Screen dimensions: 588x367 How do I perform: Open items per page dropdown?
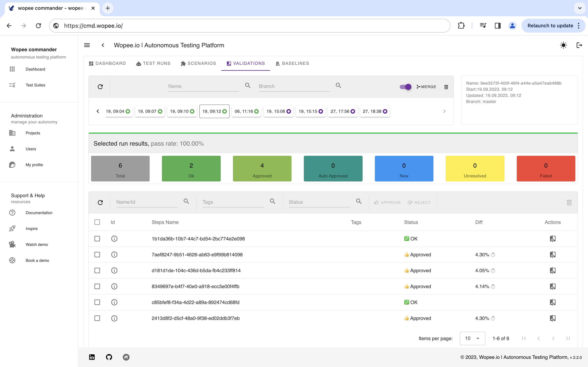(472, 338)
